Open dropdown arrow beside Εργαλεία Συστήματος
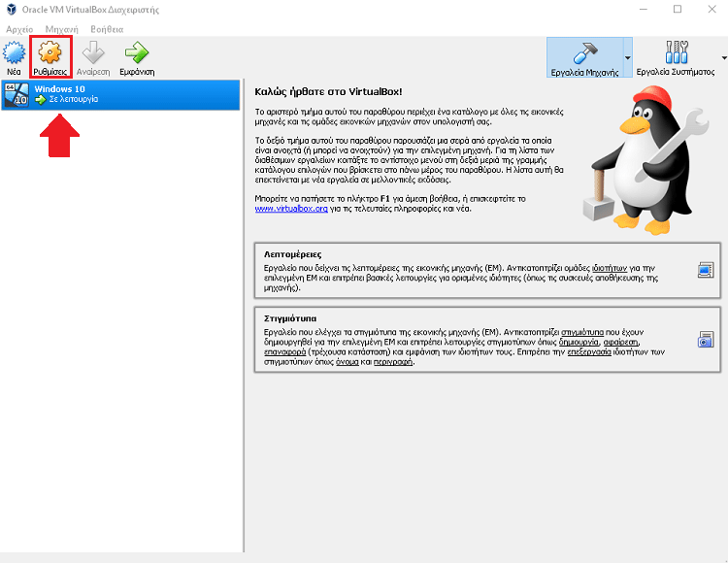Screen dimensions: 728x563 tap(724, 58)
